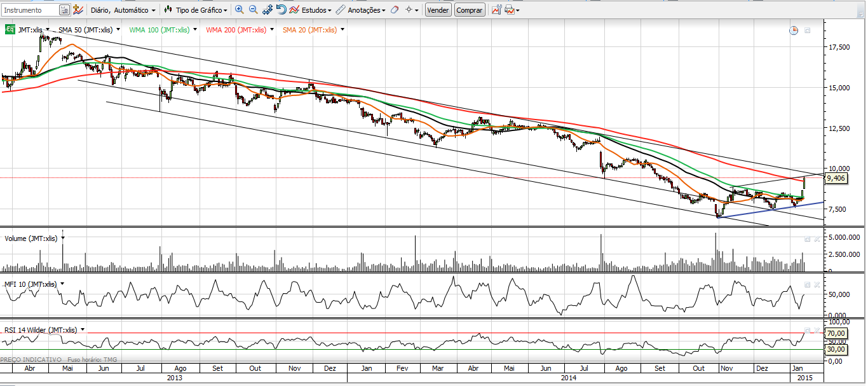Expand the SMA 50 indicator dropdown
The width and height of the screenshot is (868, 386).
pos(119,29)
